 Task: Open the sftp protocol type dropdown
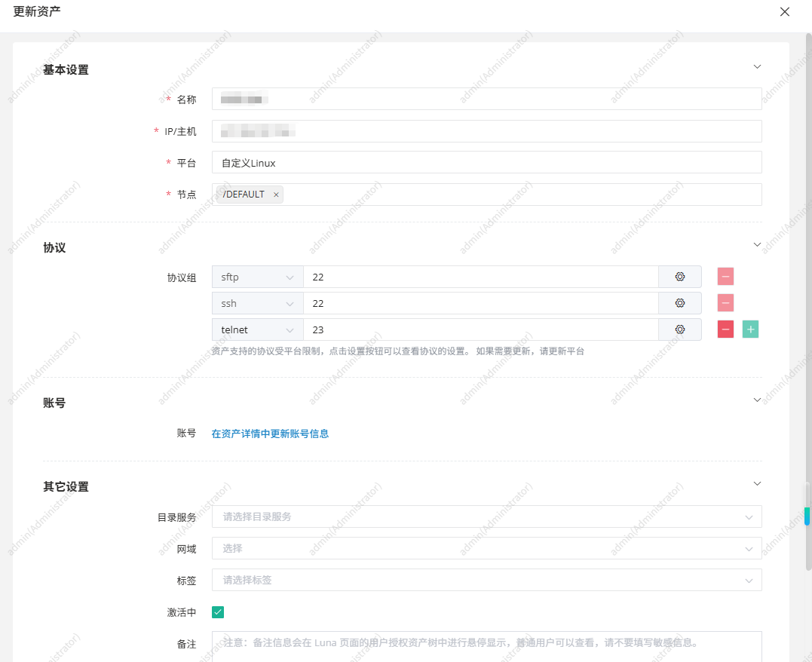pyautogui.click(x=257, y=277)
